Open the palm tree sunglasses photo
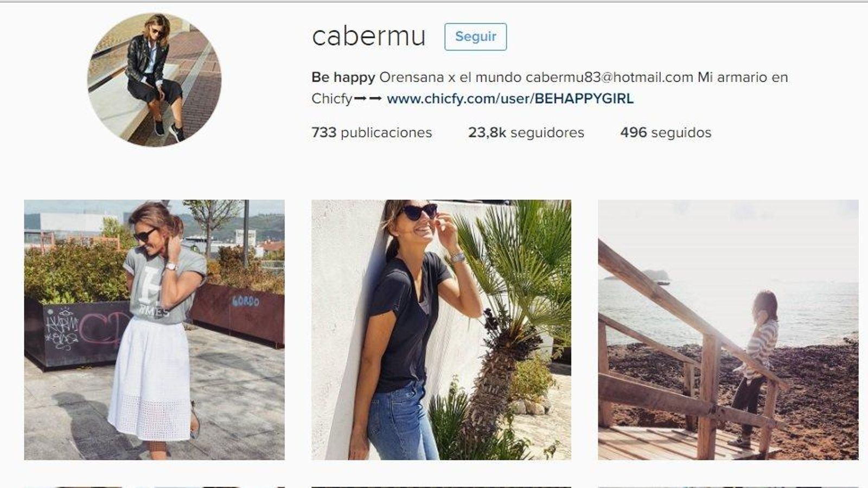Image resolution: width=868 pixels, height=488 pixels. [441, 330]
